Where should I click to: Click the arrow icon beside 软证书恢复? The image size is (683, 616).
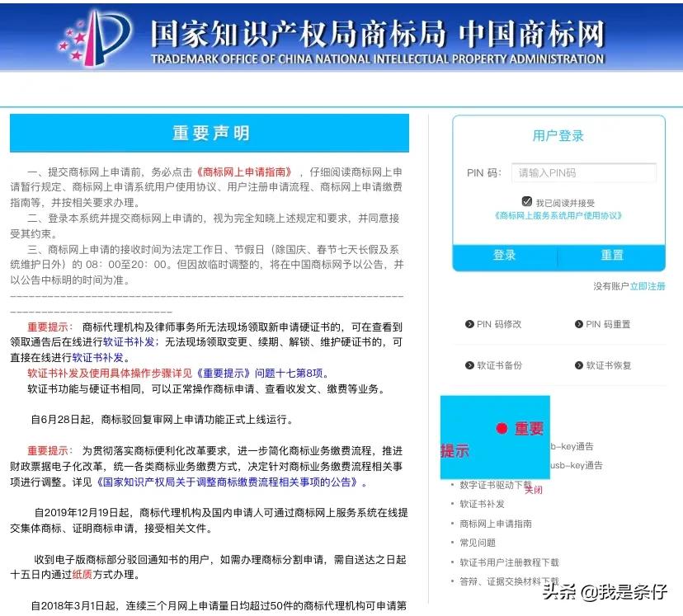[x=580, y=365]
